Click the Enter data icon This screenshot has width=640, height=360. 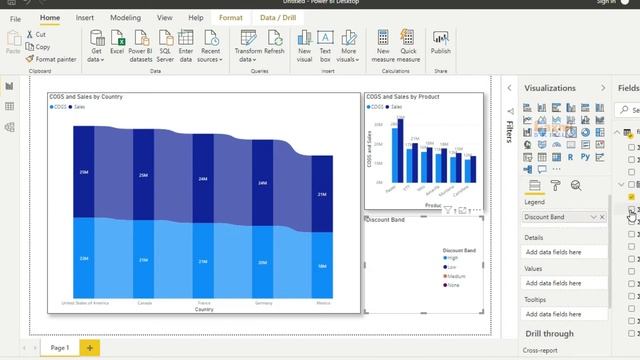(186, 38)
